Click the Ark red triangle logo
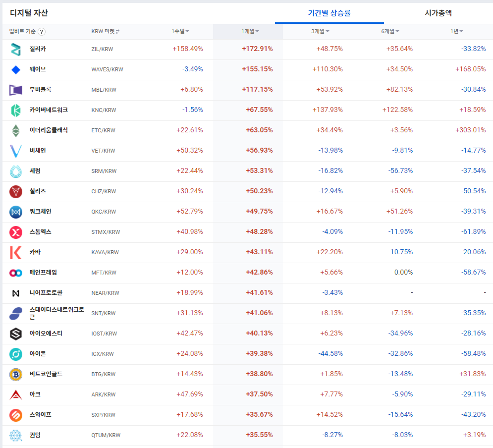This screenshot has width=493, height=448. click(x=16, y=395)
